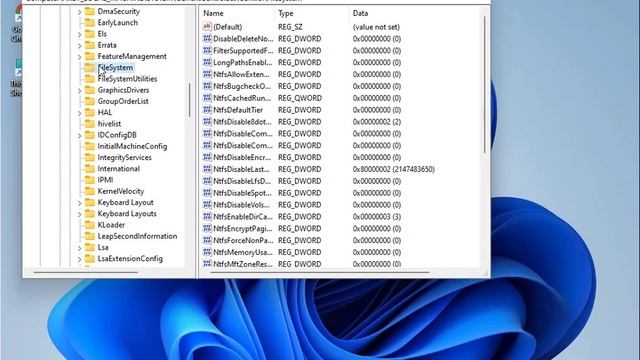Select the IPMI key
Viewport: 640px width, 360px height.
pos(105,180)
